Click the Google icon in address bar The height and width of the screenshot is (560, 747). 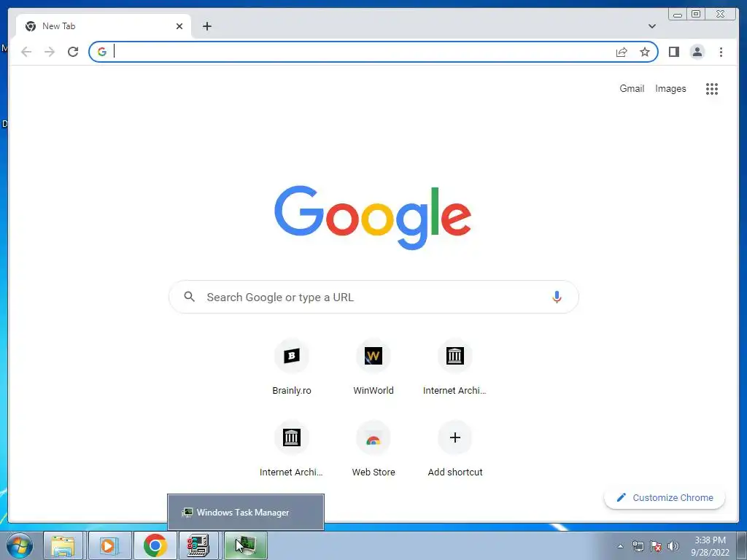tap(102, 52)
